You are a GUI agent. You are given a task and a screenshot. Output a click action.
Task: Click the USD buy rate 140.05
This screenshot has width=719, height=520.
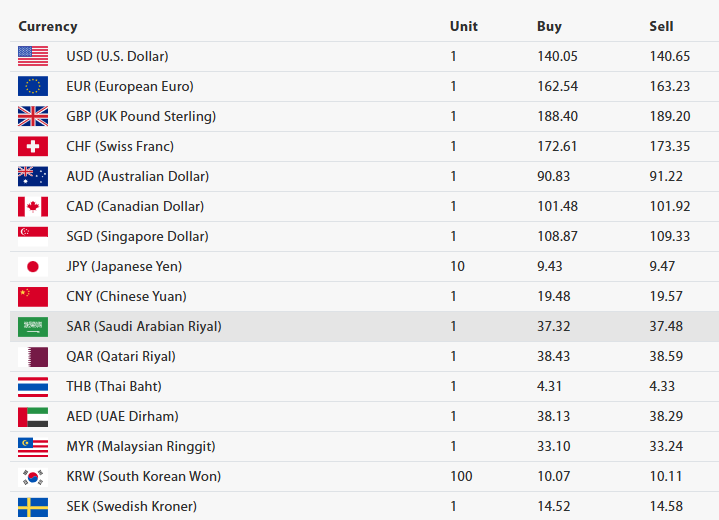pos(557,57)
